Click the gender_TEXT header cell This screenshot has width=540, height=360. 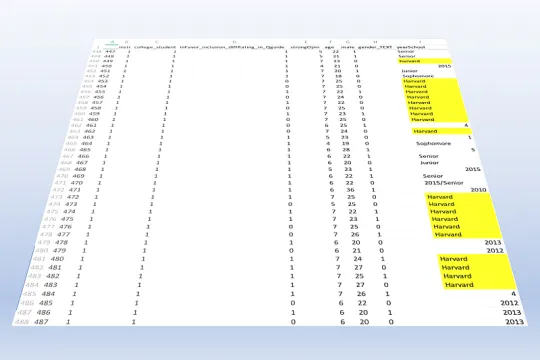click(375, 47)
